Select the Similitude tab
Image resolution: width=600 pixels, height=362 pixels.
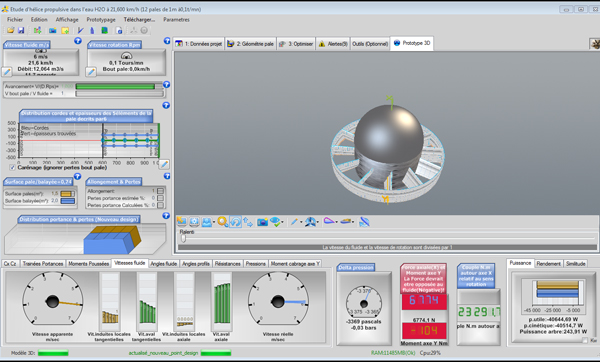coord(576,264)
